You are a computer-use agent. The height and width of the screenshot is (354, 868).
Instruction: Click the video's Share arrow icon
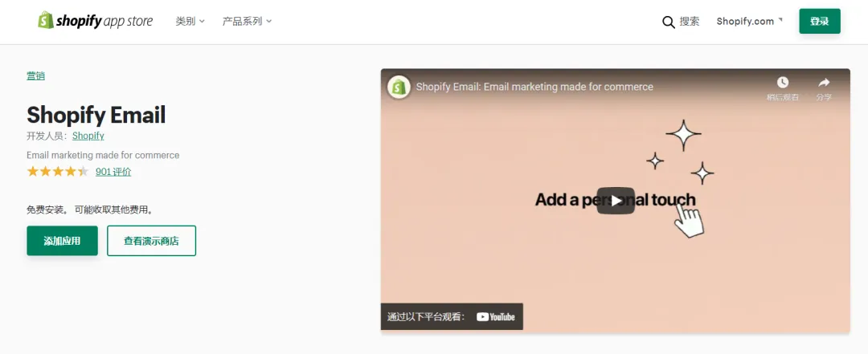coord(824,83)
